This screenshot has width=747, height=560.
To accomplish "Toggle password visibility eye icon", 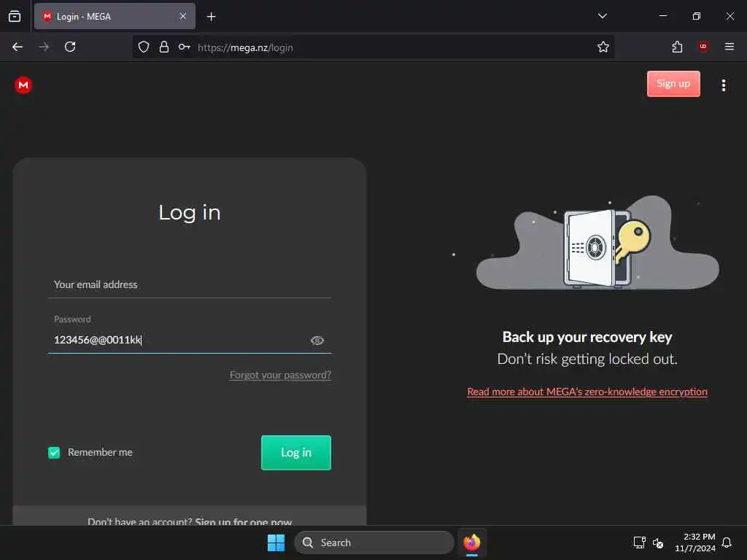I will (317, 340).
